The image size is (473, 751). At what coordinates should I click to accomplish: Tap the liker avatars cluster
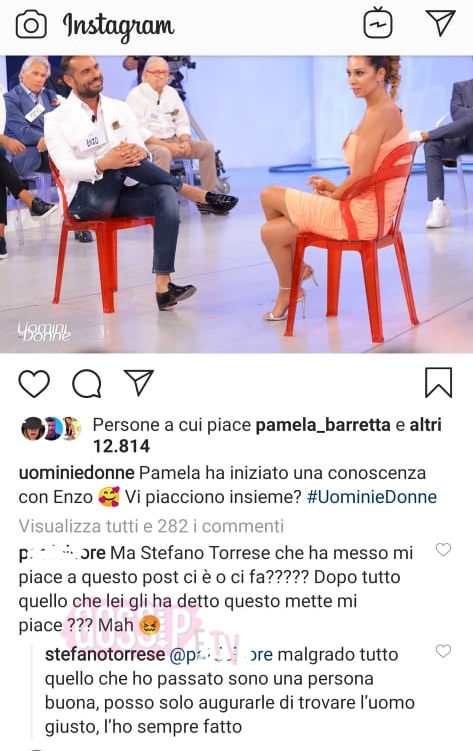coord(51,428)
